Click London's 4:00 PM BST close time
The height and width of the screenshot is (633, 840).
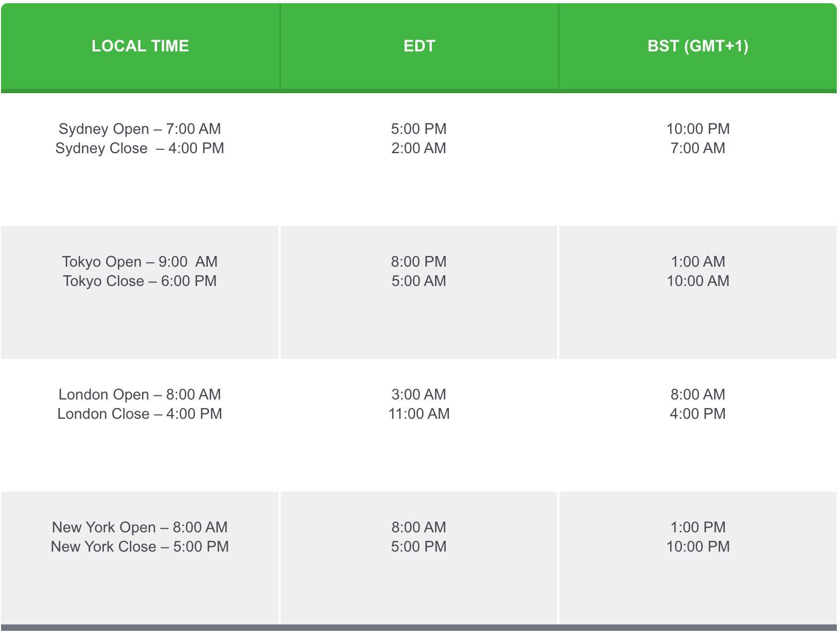point(697,414)
